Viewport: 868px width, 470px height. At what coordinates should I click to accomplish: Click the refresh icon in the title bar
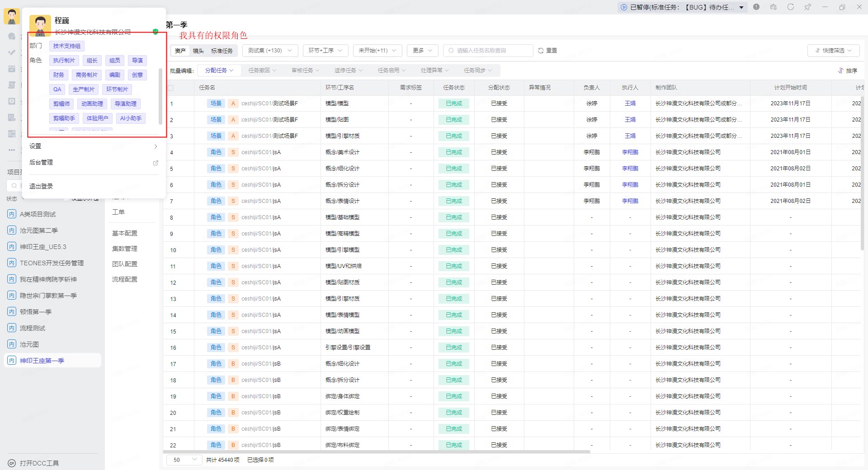(791, 7)
